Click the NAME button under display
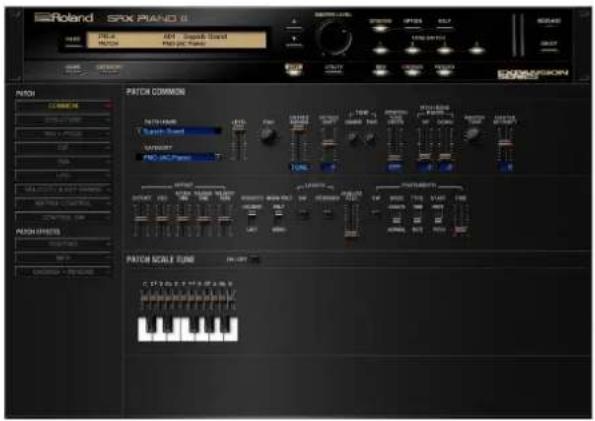Image resolution: width=595 pixels, height=421 pixels. point(73,69)
